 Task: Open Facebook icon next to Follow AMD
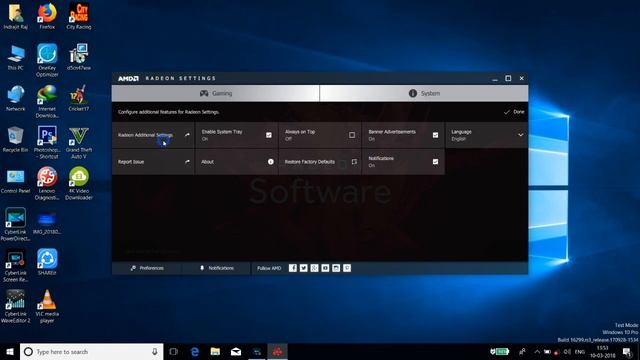[x=293, y=268]
